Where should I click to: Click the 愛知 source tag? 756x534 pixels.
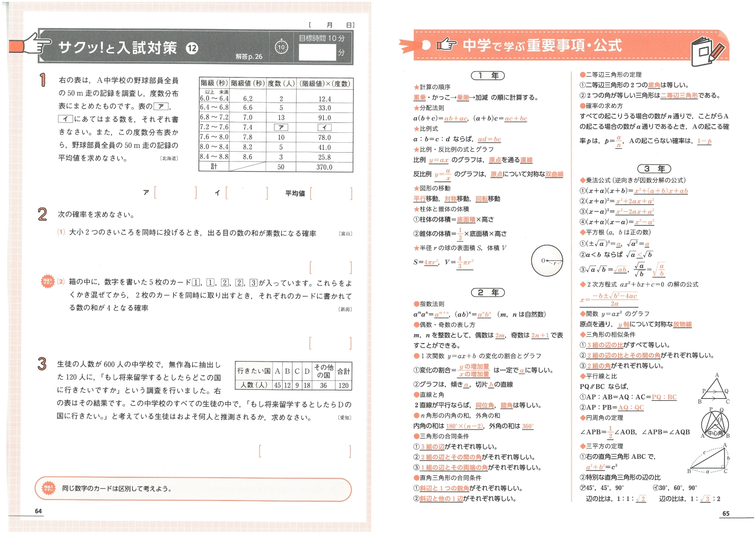point(345,417)
